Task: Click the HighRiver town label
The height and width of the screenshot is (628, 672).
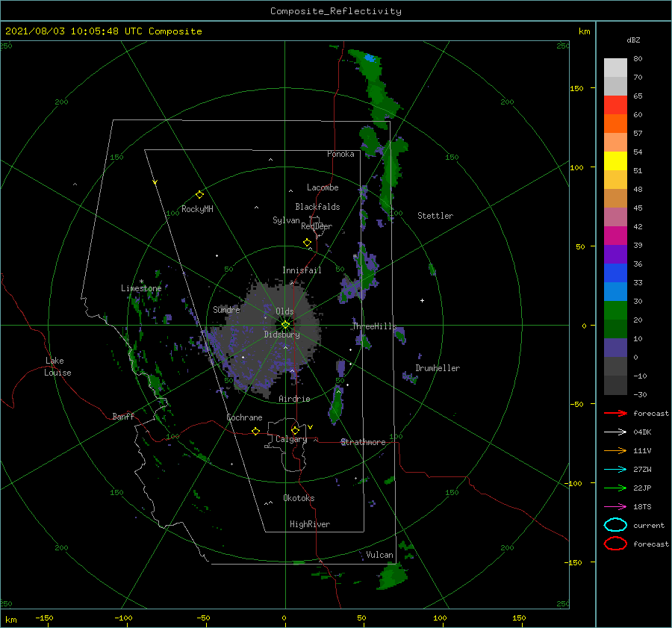Action: tap(310, 524)
